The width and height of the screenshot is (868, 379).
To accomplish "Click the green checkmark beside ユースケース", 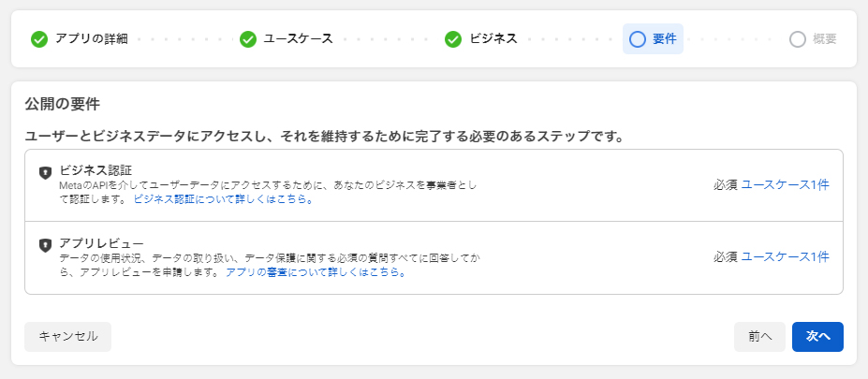I will [x=248, y=39].
